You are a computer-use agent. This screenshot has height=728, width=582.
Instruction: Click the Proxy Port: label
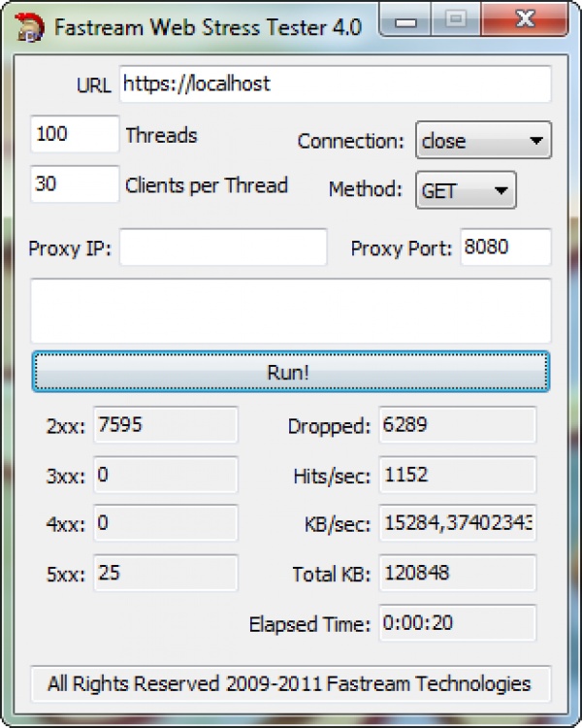402,248
